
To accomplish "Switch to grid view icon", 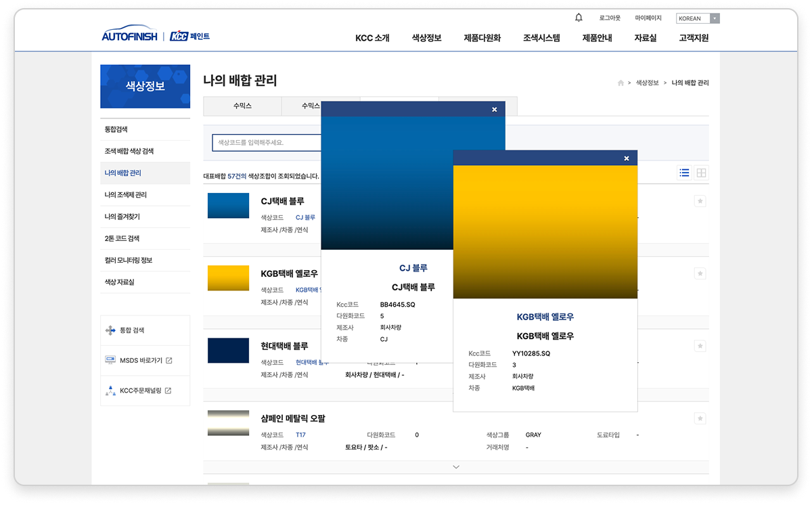I will click(702, 173).
